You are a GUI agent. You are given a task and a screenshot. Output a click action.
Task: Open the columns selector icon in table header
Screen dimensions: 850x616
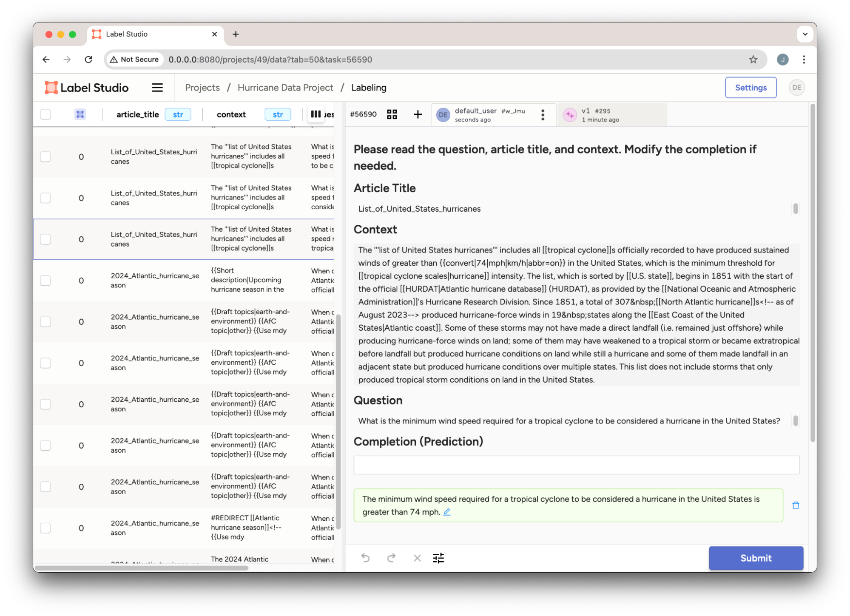pyautogui.click(x=316, y=114)
